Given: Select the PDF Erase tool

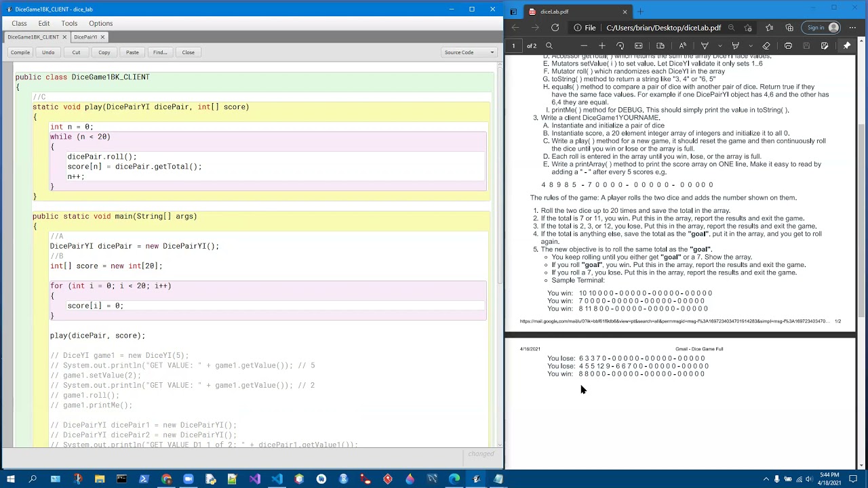Looking at the screenshot, I should [x=766, y=45].
